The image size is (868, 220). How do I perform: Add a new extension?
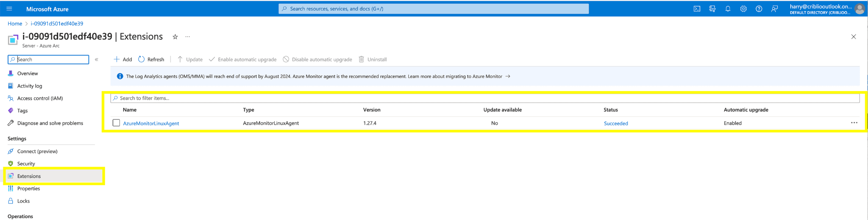[x=123, y=59]
